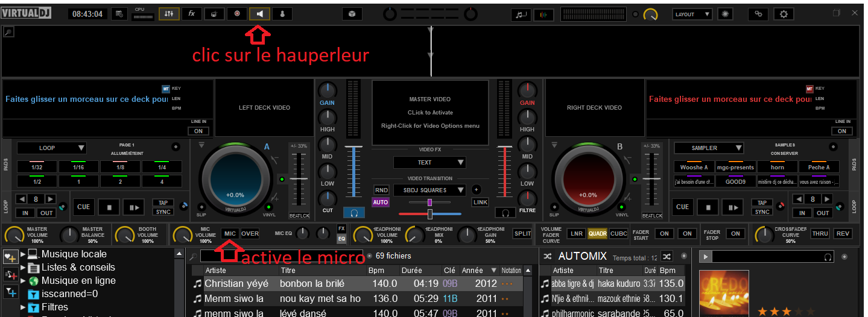Toggle the MIC button on

(229, 234)
